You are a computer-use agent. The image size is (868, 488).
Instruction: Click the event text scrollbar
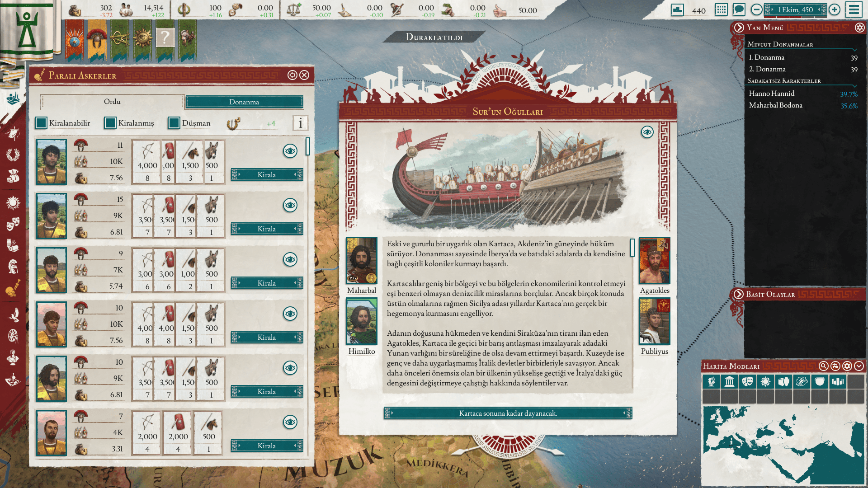pyautogui.click(x=632, y=248)
